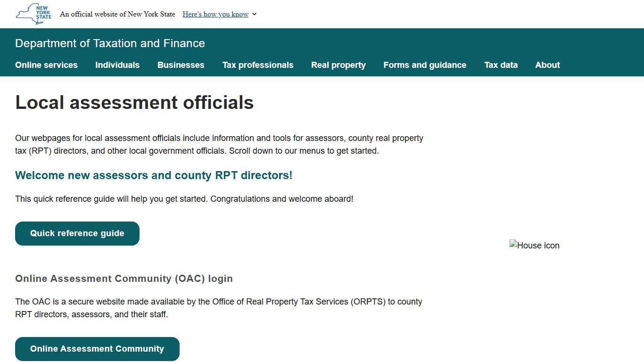This screenshot has width=644, height=362.
Task: Click the paragraph describing the OAC website
Action: coord(219,308)
